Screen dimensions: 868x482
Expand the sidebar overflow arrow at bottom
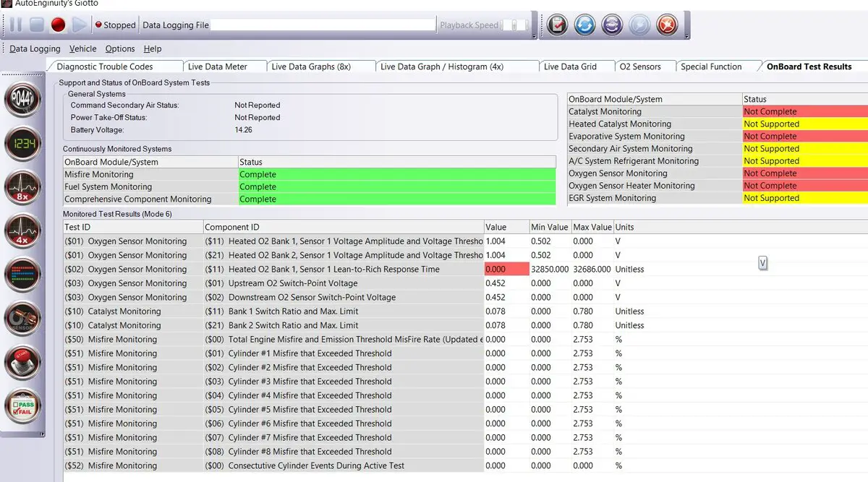point(42,434)
